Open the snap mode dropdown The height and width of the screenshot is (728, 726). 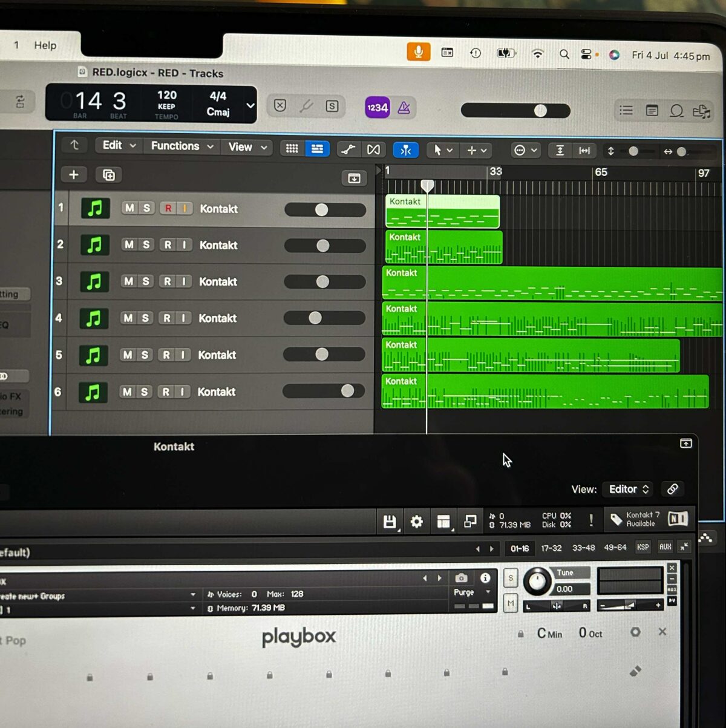point(525,151)
